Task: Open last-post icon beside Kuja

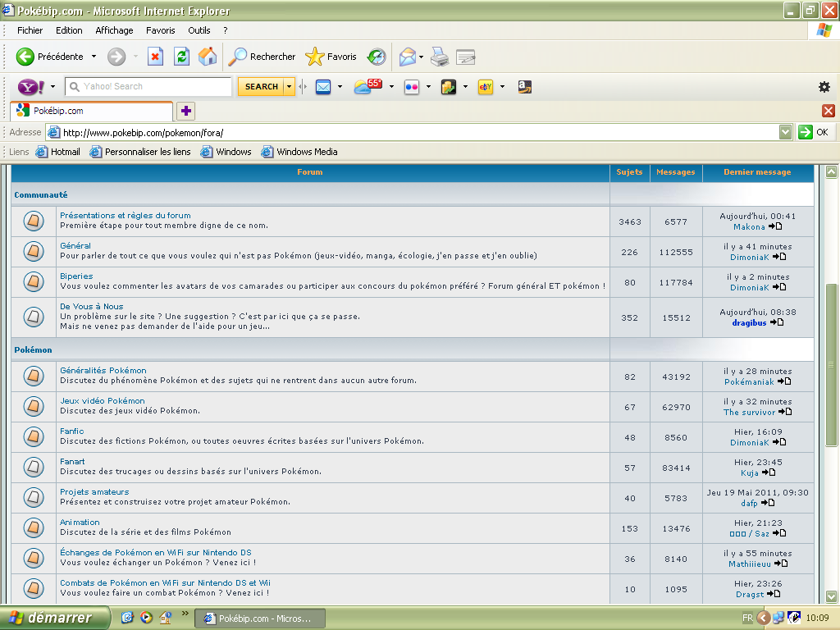Action: [x=769, y=472]
